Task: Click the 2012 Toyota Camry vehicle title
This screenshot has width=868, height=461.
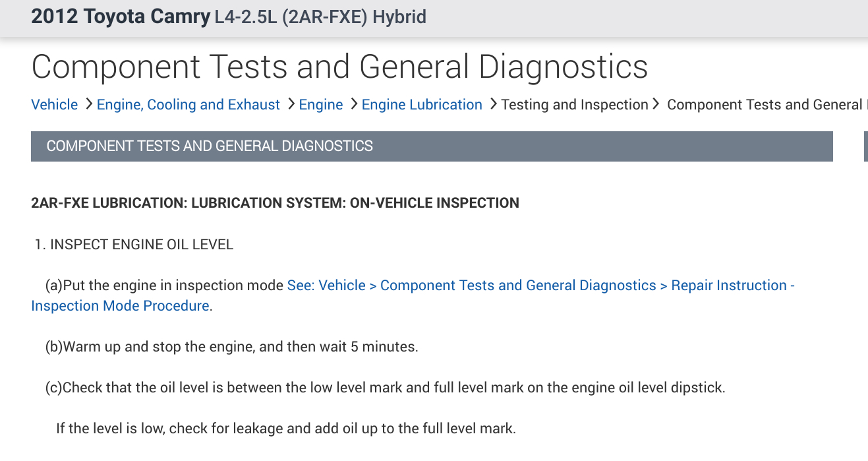Action: click(x=120, y=16)
